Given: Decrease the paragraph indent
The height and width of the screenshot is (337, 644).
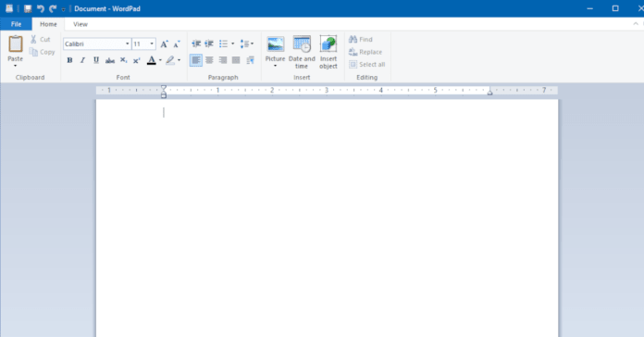Looking at the screenshot, I should [x=196, y=44].
